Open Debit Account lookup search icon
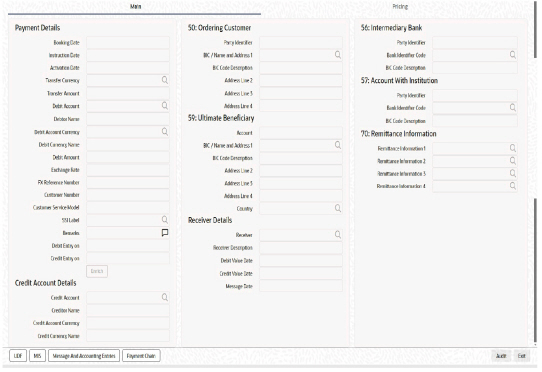Image resolution: width=542 pixels, height=372 pixels. point(165,106)
